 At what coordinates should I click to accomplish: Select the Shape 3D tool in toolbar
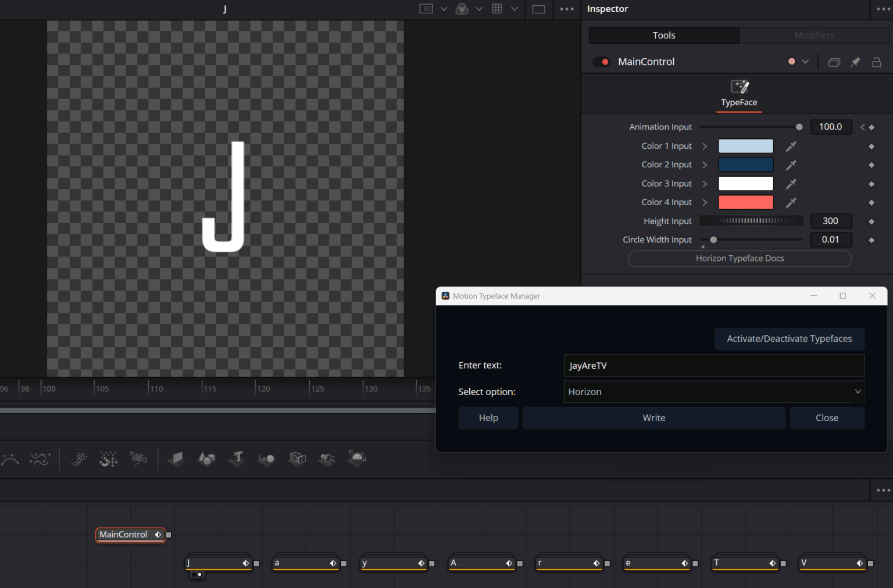click(x=206, y=459)
